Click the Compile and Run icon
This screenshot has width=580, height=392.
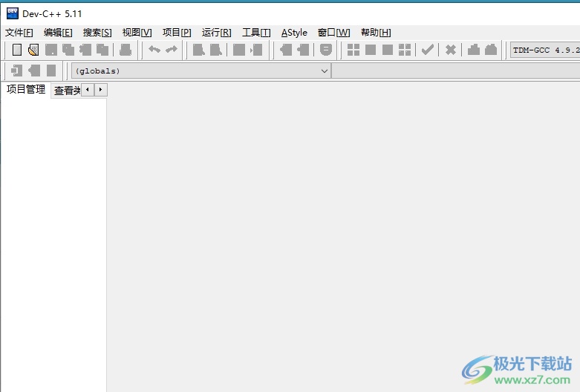pos(387,50)
